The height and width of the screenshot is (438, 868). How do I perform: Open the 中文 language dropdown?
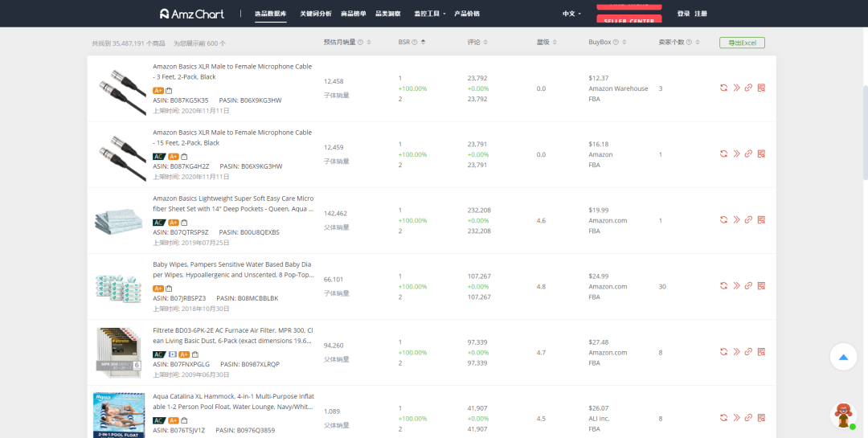coord(571,14)
